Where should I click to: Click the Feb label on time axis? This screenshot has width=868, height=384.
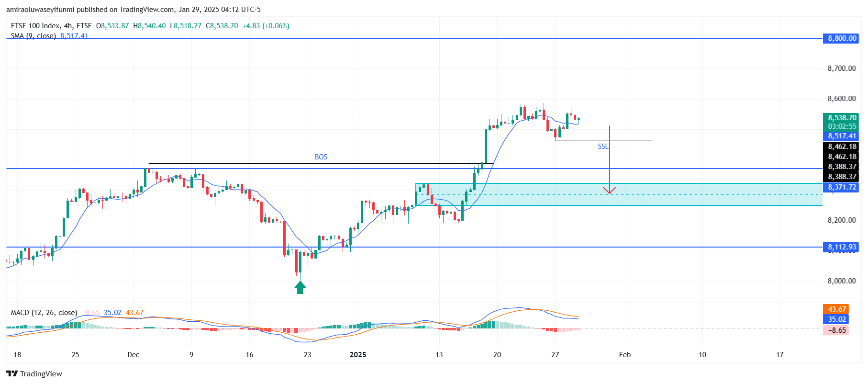click(625, 355)
